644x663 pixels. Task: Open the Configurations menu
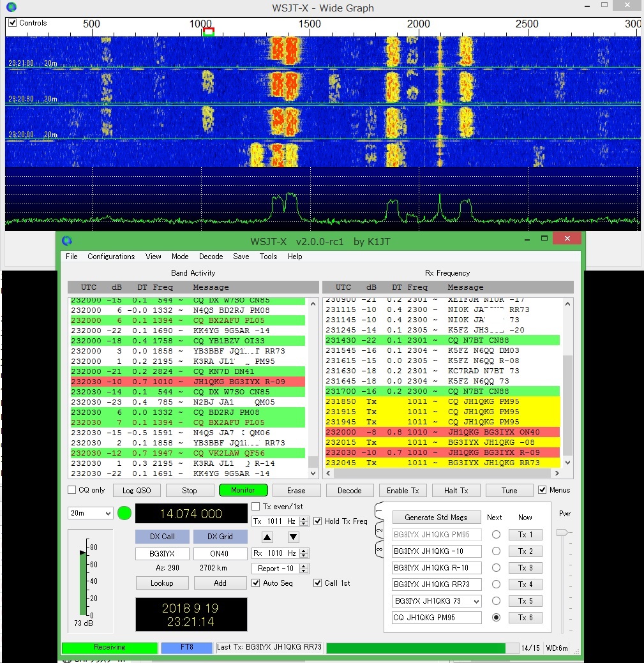pyautogui.click(x=111, y=257)
